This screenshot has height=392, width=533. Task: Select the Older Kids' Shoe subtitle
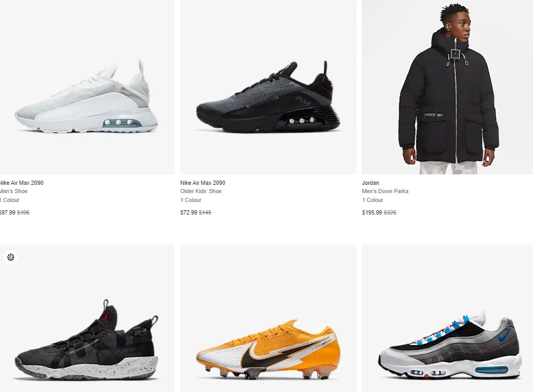[201, 191]
